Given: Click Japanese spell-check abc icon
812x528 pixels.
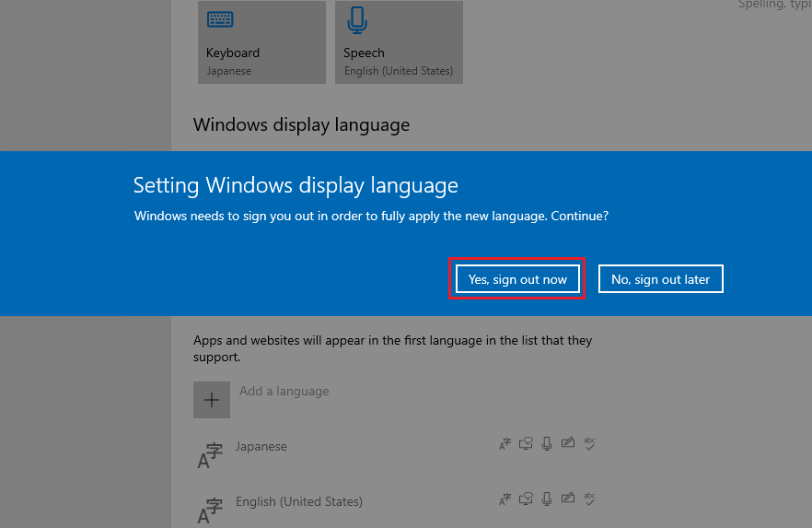Looking at the screenshot, I should (589, 443).
